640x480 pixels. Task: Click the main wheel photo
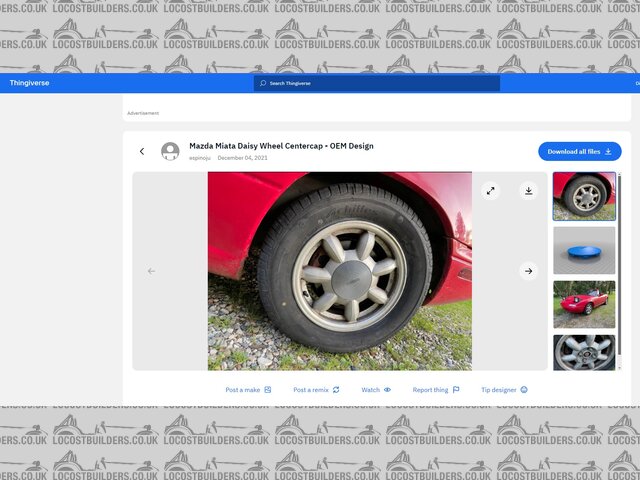[x=339, y=271]
